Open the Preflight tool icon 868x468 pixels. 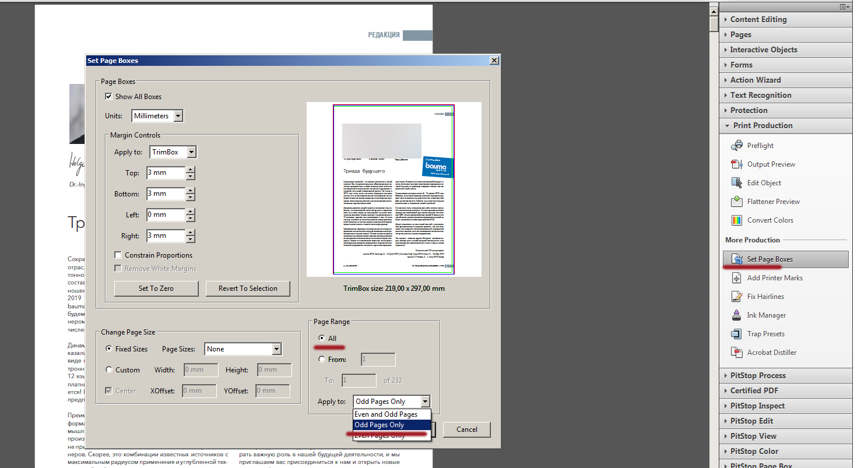click(x=736, y=146)
